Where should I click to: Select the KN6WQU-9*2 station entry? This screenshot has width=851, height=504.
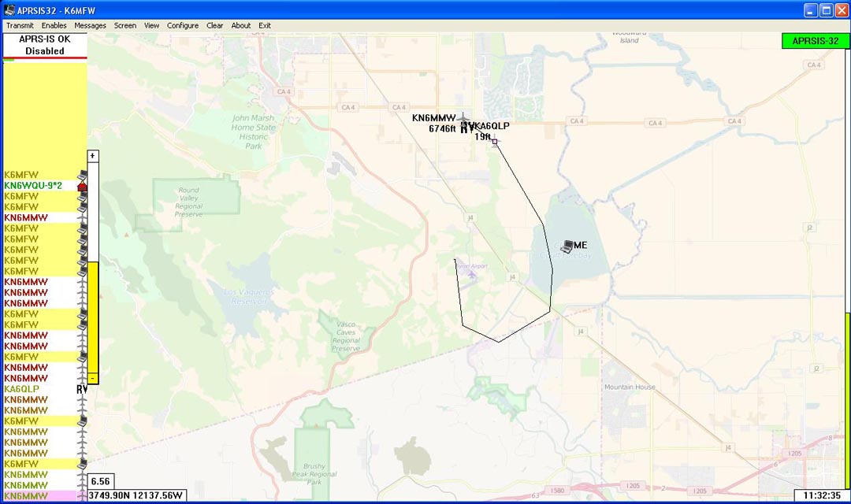point(33,186)
